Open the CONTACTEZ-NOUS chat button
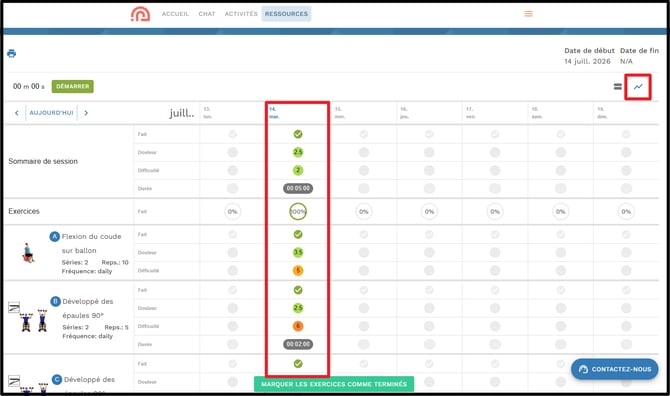The width and height of the screenshot is (670, 396). (614, 370)
